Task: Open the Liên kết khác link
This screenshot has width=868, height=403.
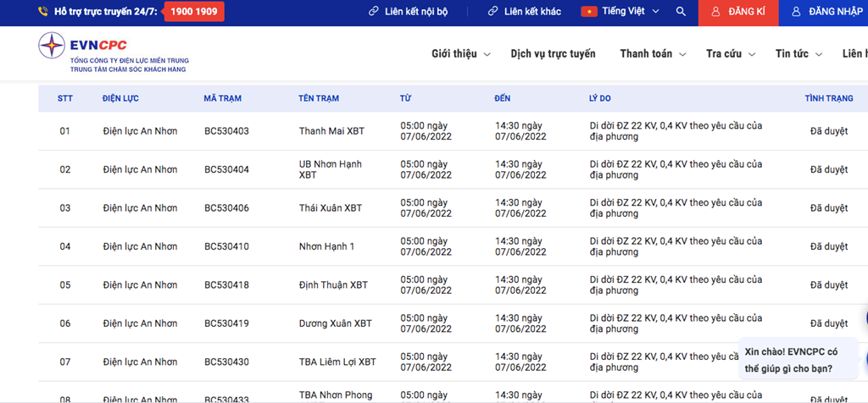Action: click(x=531, y=12)
